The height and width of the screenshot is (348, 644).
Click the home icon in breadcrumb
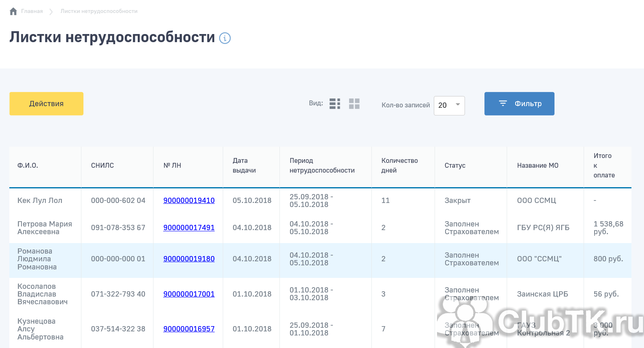coord(13,11)
